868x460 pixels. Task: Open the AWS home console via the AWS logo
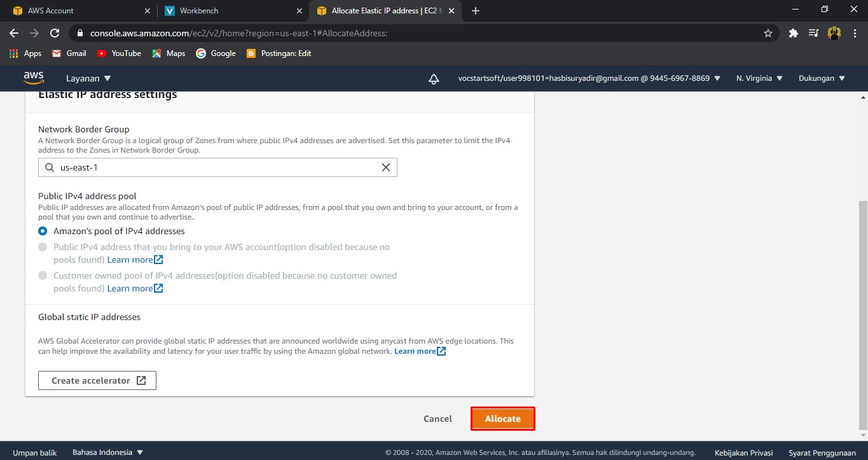[x=34, y=78]
